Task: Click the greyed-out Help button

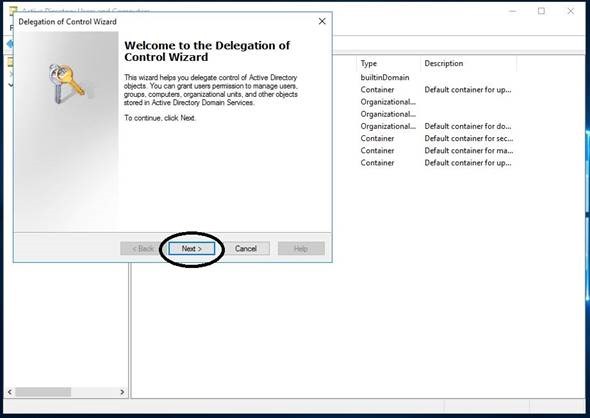Action: click(301, 249)
